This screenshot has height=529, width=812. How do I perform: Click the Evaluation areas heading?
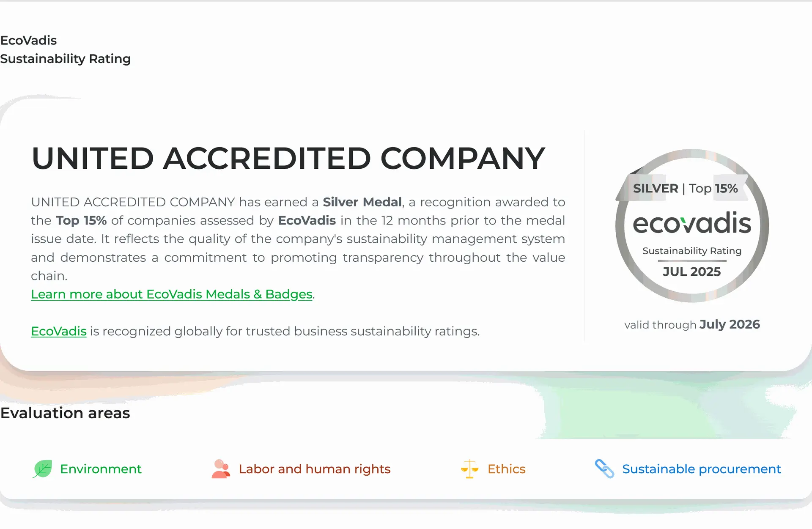click(x=65, y=413)
